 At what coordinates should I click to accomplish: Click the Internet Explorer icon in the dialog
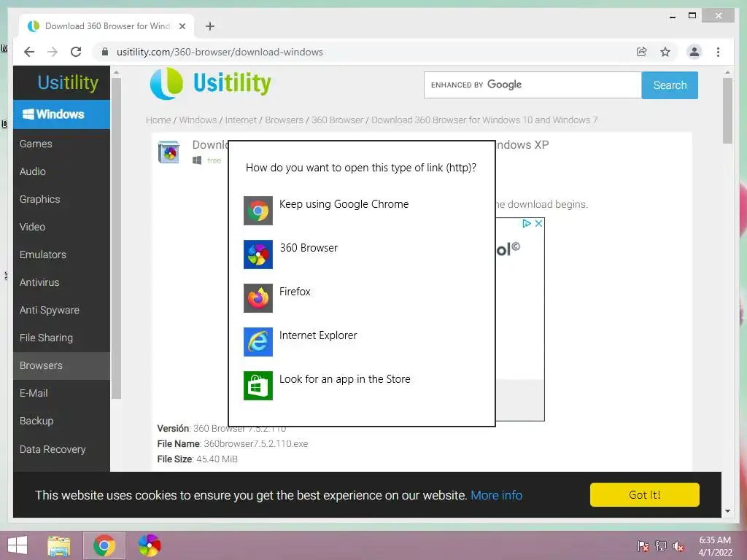(258, 342)
